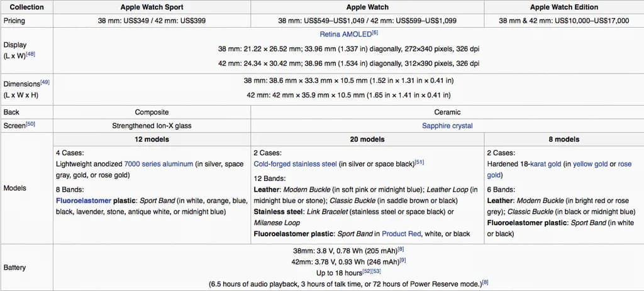The width and height of the screenshot is (644, 291).
Task: Click the Apple Watch Sport column header
Action: tap(152, 8)
